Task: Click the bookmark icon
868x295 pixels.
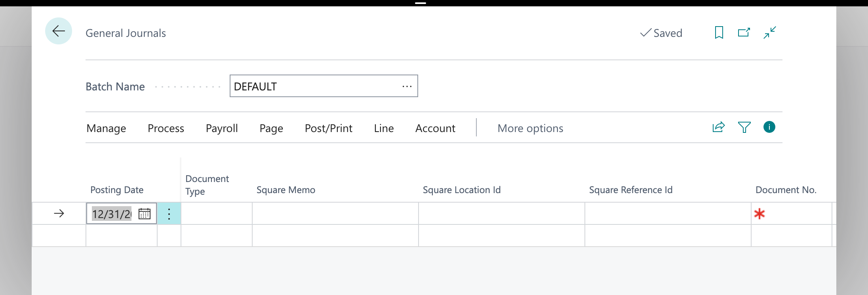Action: click(719, 33)
